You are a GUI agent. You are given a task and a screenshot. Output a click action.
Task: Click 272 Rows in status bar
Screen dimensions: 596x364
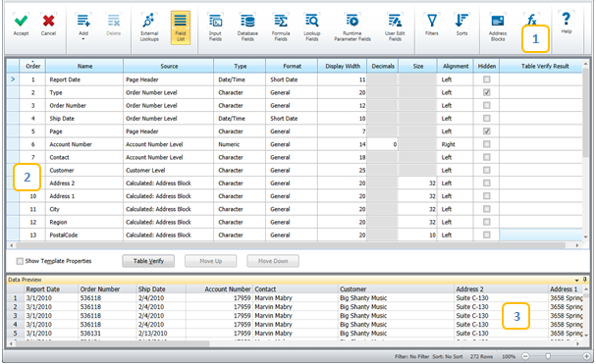click(481, 356)
